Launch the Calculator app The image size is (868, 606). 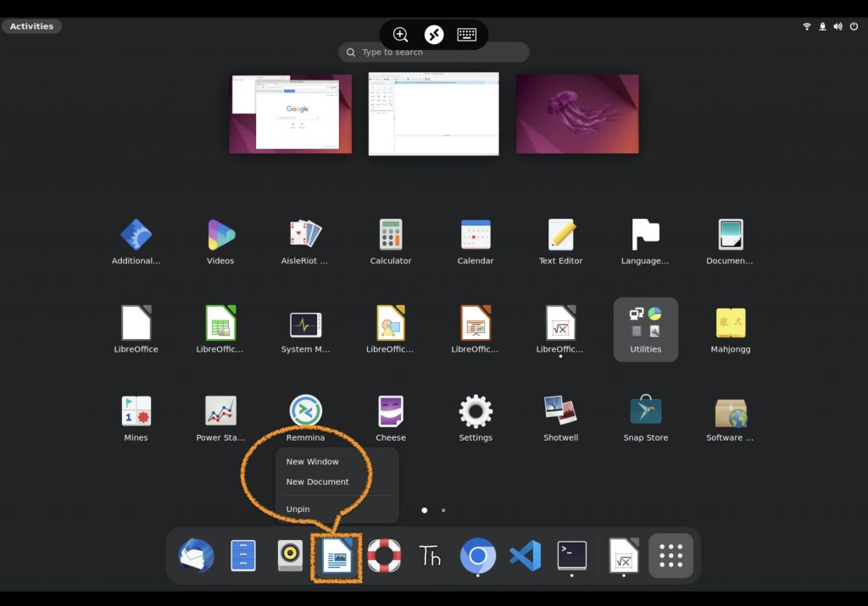[391, 235]
